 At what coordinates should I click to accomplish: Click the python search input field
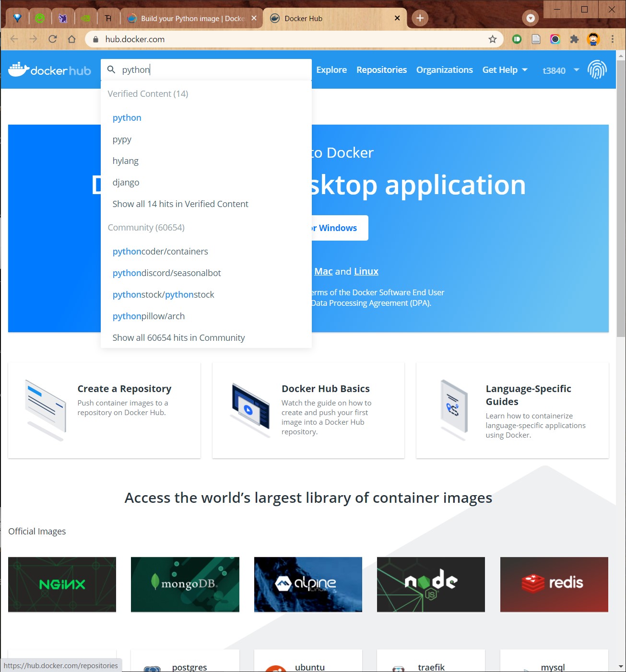click(x=206, y=70)
